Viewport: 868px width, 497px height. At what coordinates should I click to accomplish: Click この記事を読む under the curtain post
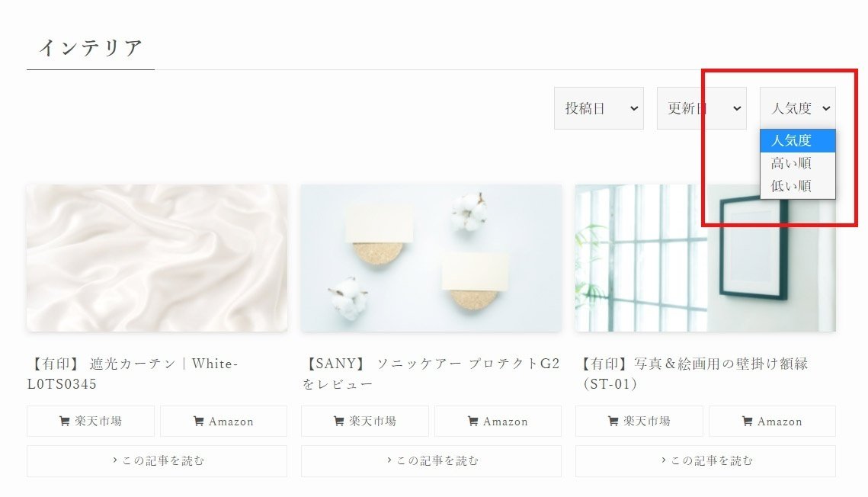pyautogui.click(x=157, y=461)
